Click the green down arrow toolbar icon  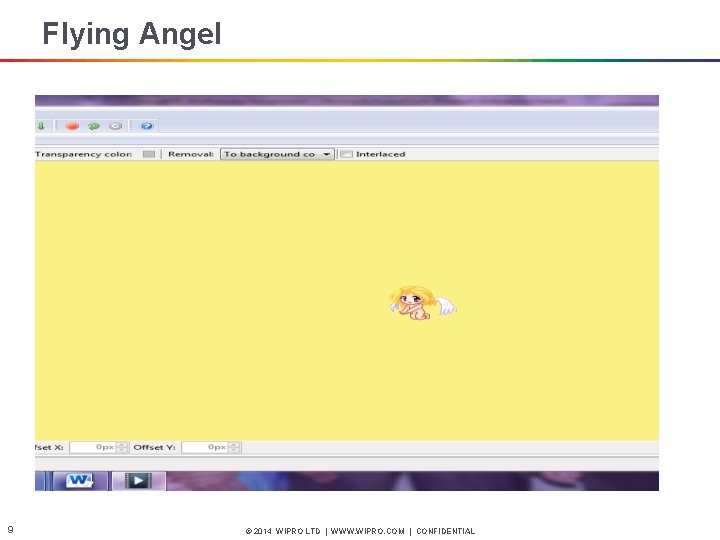click(41, 126)
